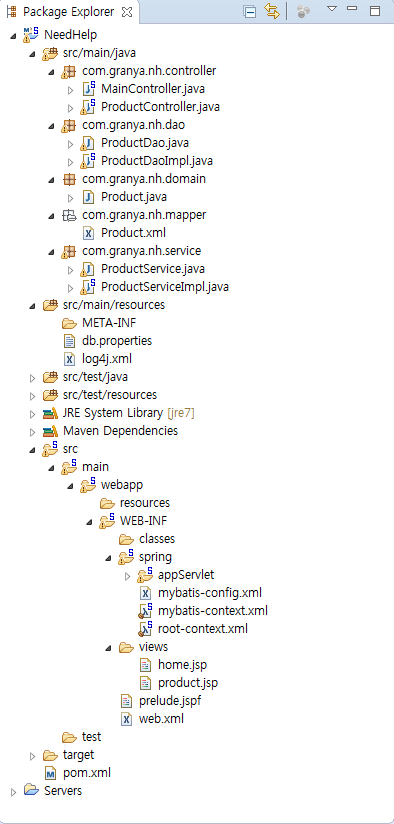Click the root-context.xml Spring config icon
Image resolution: width=394 pixels, height=824 pixels.
click(x=145, y=629)
